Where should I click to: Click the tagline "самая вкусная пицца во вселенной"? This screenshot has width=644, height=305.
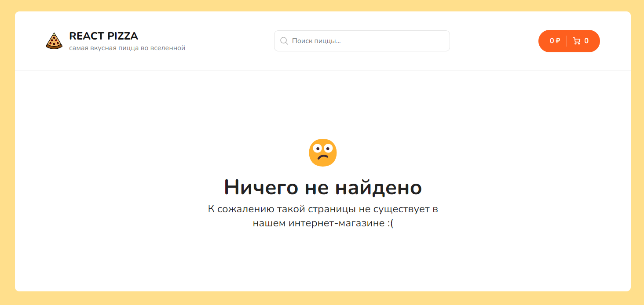tap(127, 48)
